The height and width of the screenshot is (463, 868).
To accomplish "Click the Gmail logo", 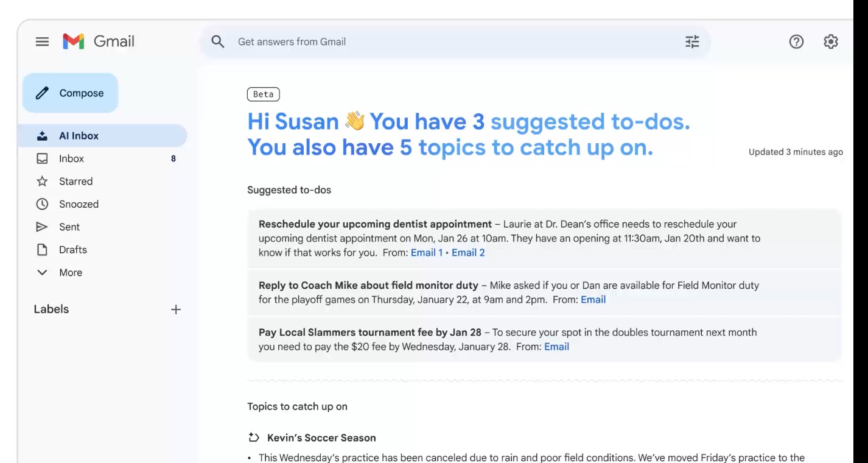I will point(99,41).
